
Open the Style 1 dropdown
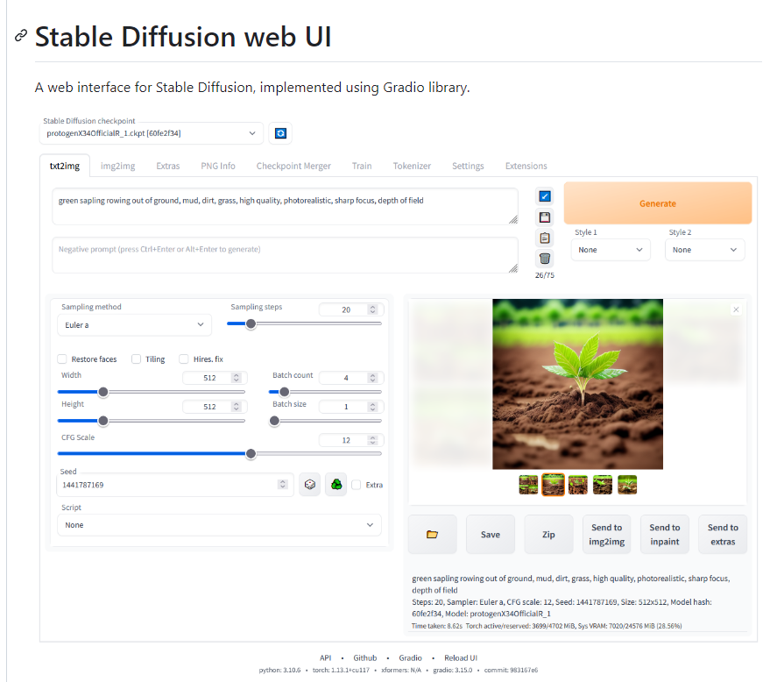[x=611, y=250]
